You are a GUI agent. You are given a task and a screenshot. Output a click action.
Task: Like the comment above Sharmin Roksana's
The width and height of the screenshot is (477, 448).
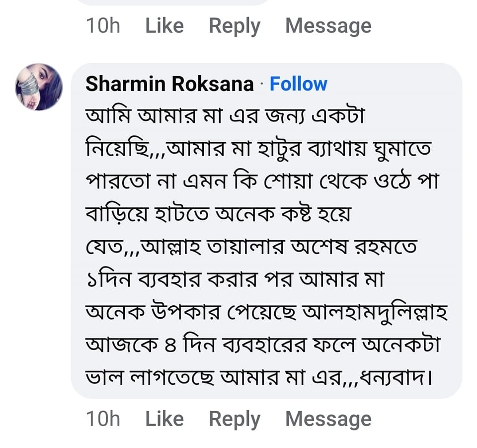[164, 26]
